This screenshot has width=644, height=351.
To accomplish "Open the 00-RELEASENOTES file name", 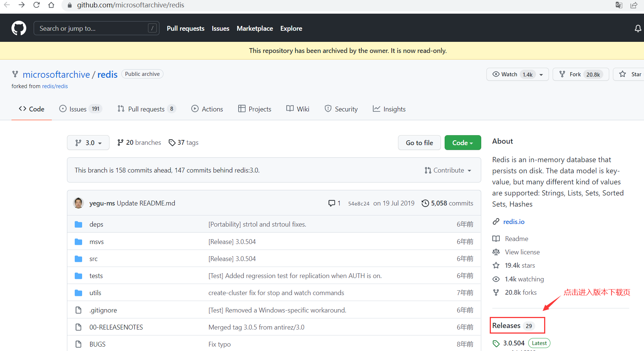I will pos(116,327).
